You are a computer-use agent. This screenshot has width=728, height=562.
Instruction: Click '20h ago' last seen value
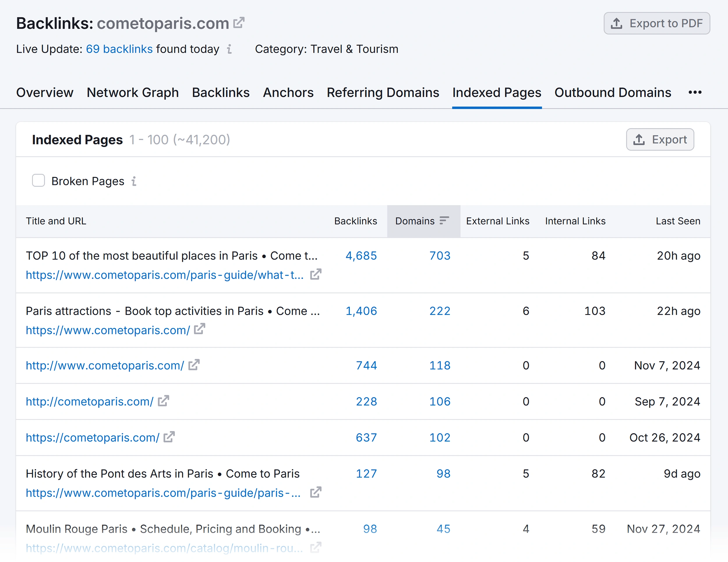coord(679,256)
